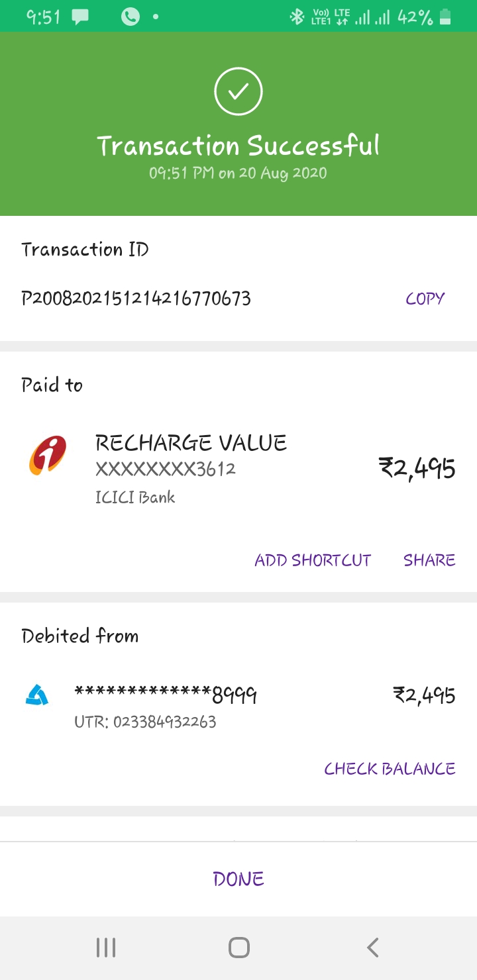Select the transaction ID number text
The image size is (477, 980).
pos(136,299)
